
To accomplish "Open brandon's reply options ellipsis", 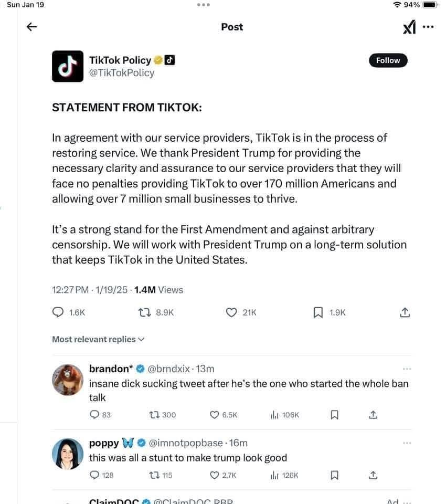I will (407, 369).
